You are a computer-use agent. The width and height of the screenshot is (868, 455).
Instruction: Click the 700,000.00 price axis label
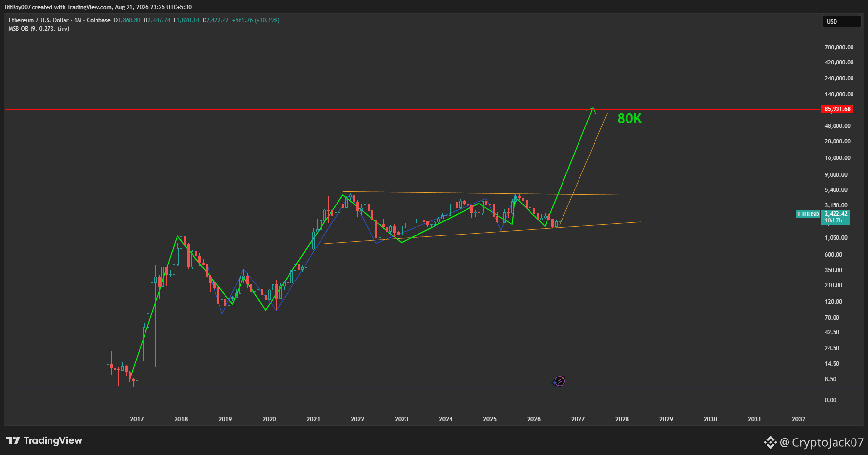click(x=839, y=47)
